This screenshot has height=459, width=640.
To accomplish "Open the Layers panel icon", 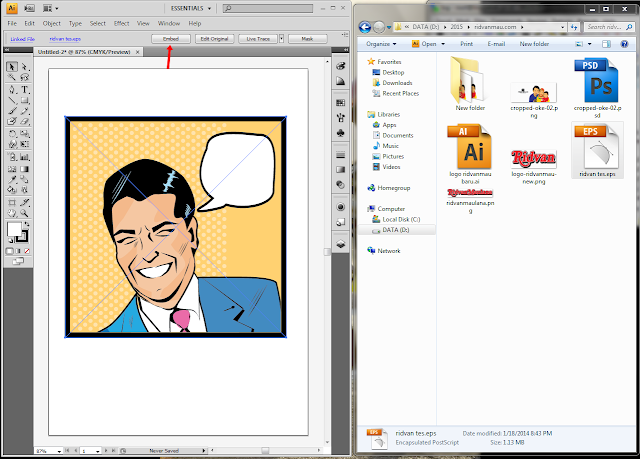I will [x=340, y=244].
